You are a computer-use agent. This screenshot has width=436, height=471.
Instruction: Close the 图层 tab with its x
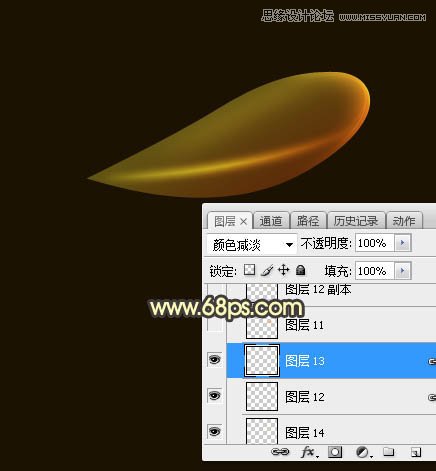point(244,222)
